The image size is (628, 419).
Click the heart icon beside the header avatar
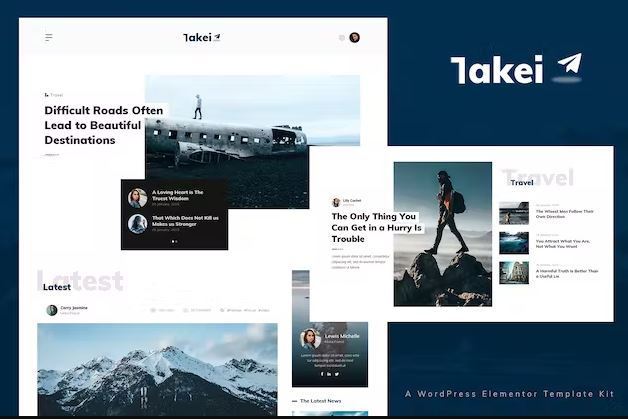coord(342,38)
